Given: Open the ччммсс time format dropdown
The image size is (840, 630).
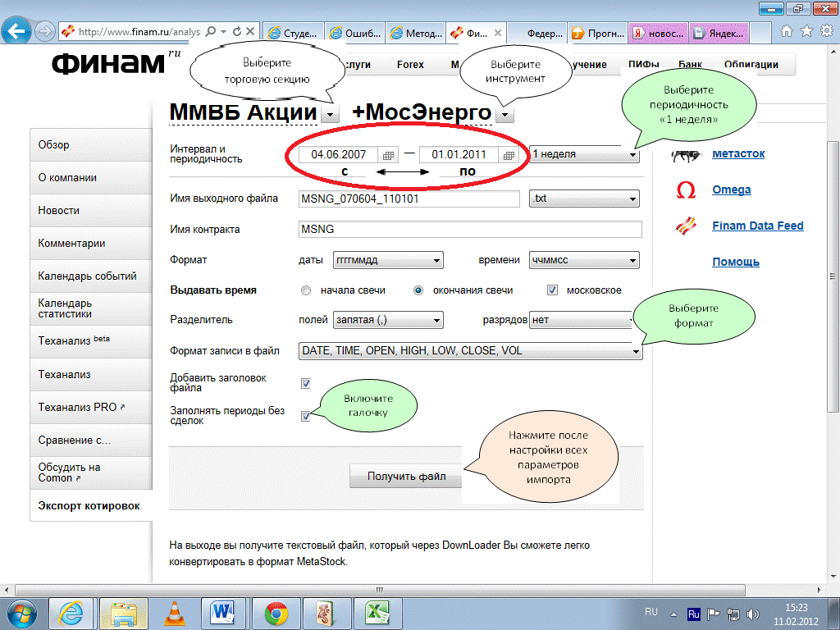Looking at the screenshot, I should [x=584, y=260].
